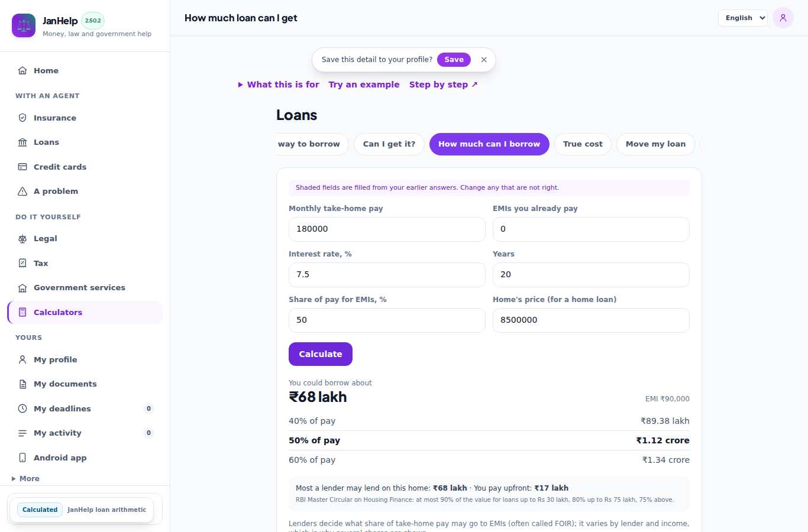Click the Calculators icon in sidebar
The height and width of the screenshot is (532, 808).
point(22,312)
